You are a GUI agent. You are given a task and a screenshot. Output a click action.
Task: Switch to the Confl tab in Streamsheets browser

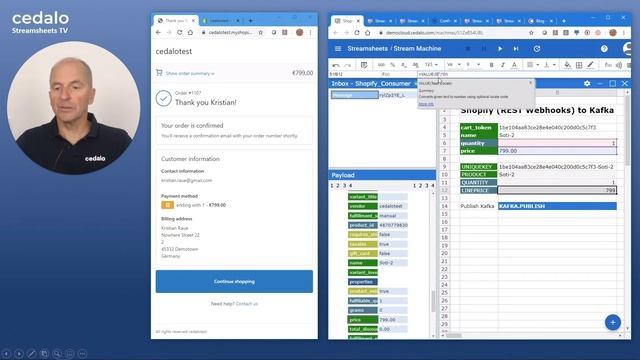pyautogui.click(x=444, y=21)
